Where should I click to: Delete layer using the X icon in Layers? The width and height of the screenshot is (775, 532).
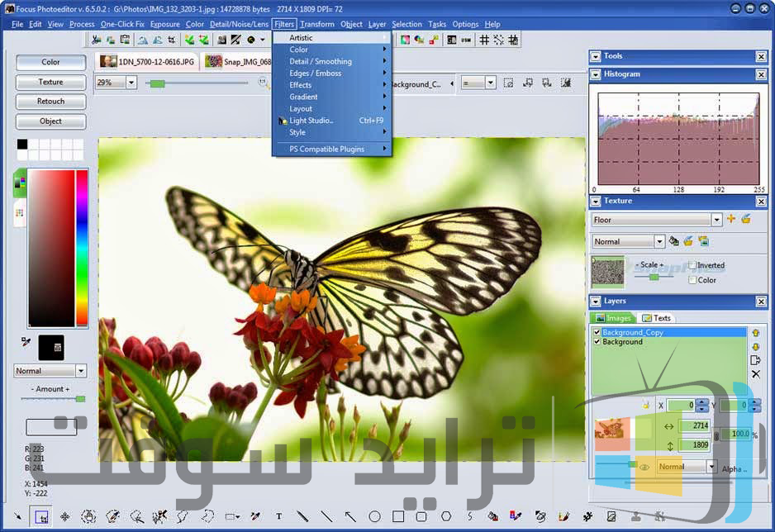coord(756,374)
